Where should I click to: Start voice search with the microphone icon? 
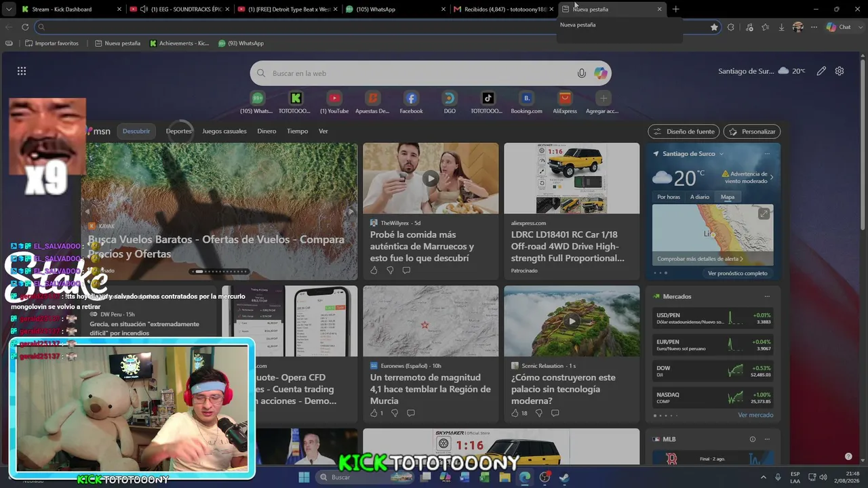point(581,73)
